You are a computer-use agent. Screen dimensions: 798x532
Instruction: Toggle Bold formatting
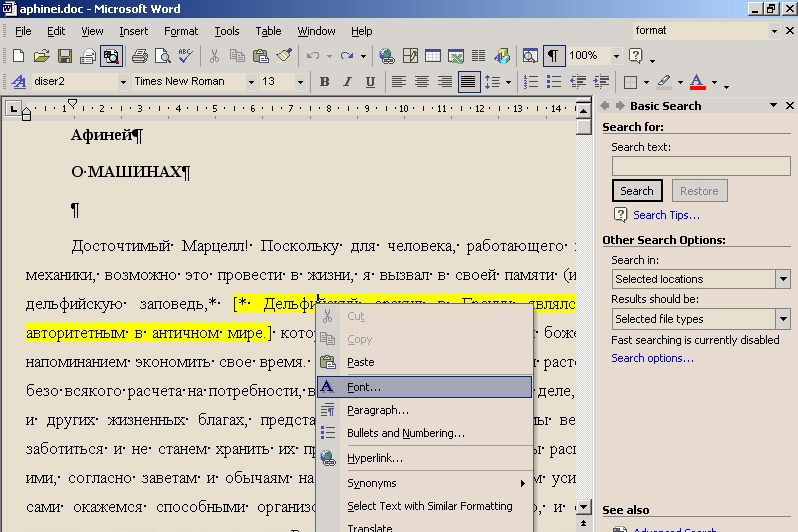click(x=325, y=82)
